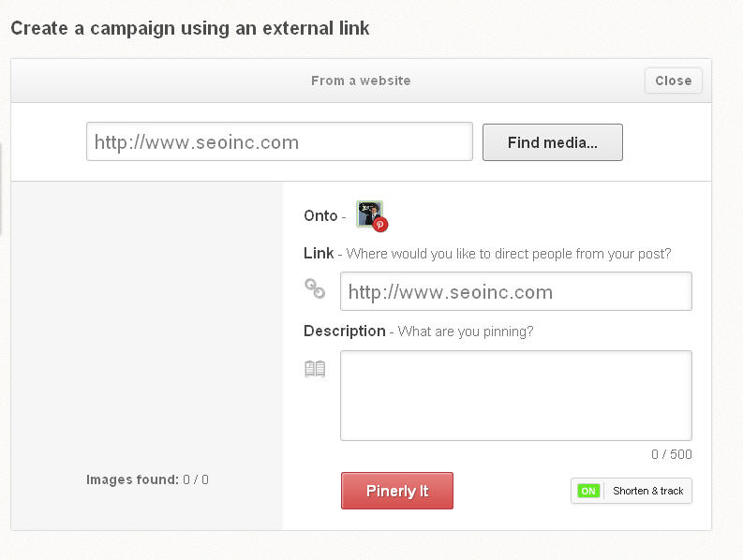The height and width of the screenshot is (560, 743).
Task: Click the Create a campaign page heading
Action: tap(190, 28)
